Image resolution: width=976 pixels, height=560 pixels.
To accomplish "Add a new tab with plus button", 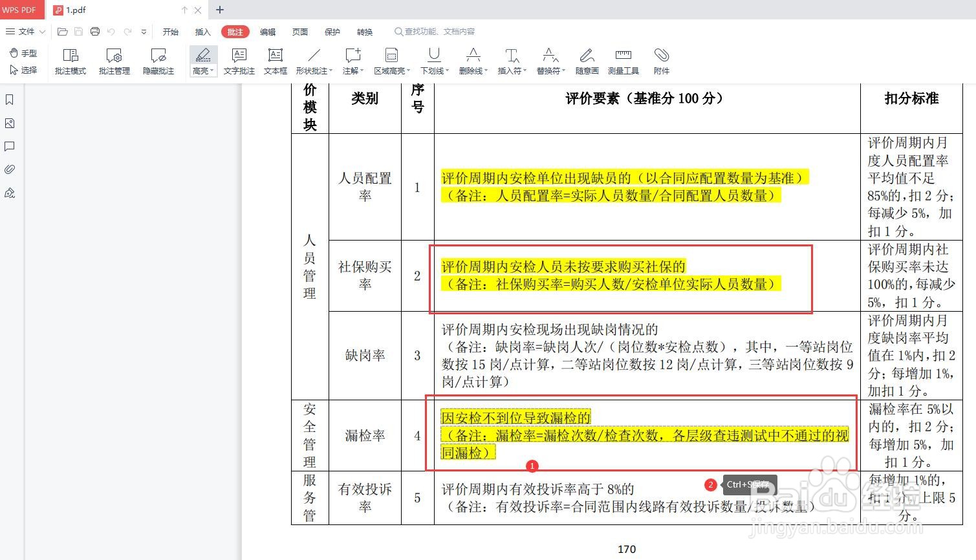I will click(x=220, y=10).
